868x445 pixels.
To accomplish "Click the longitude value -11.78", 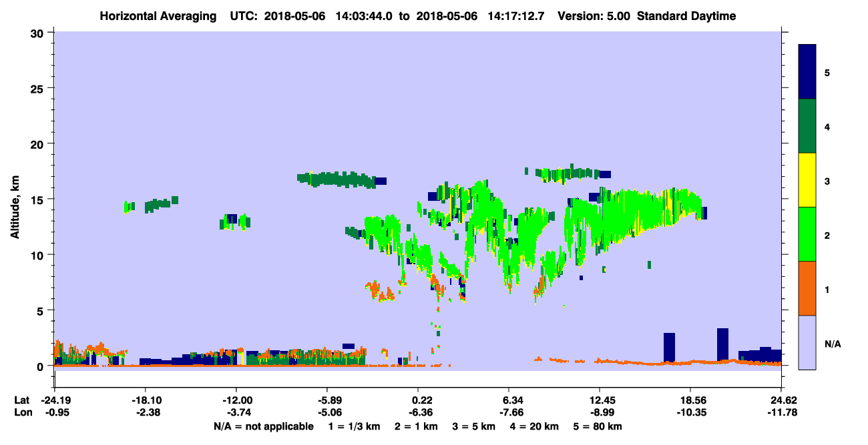I will point(781,412).
